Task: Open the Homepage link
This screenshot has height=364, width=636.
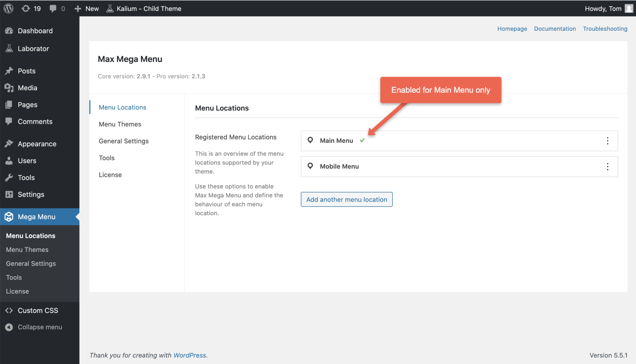Action: point(512,29)
